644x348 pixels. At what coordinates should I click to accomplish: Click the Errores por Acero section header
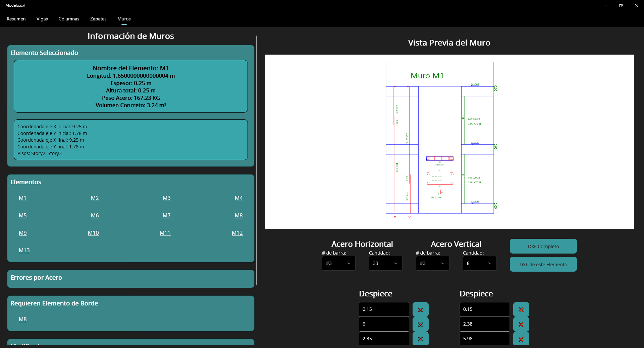36,278
